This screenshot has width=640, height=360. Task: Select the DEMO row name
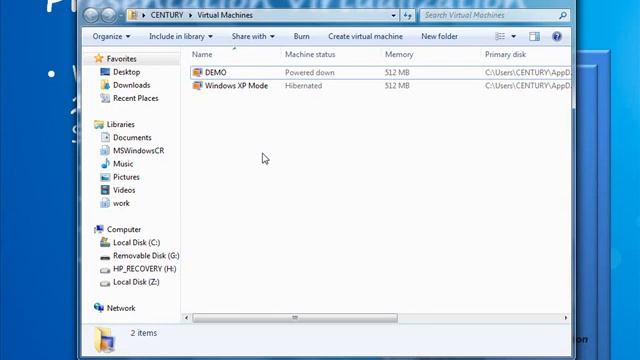click(216, 73)
